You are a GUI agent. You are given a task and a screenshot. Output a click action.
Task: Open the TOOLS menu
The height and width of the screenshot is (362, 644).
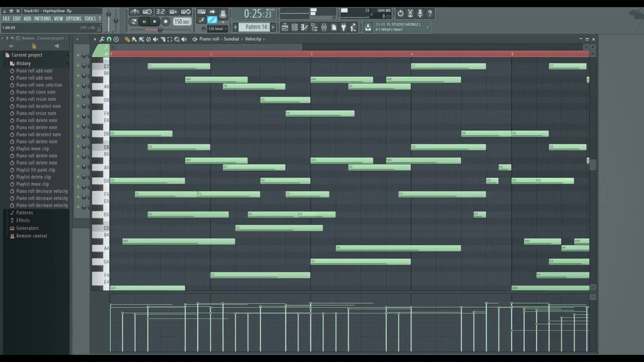click(90, 19)
